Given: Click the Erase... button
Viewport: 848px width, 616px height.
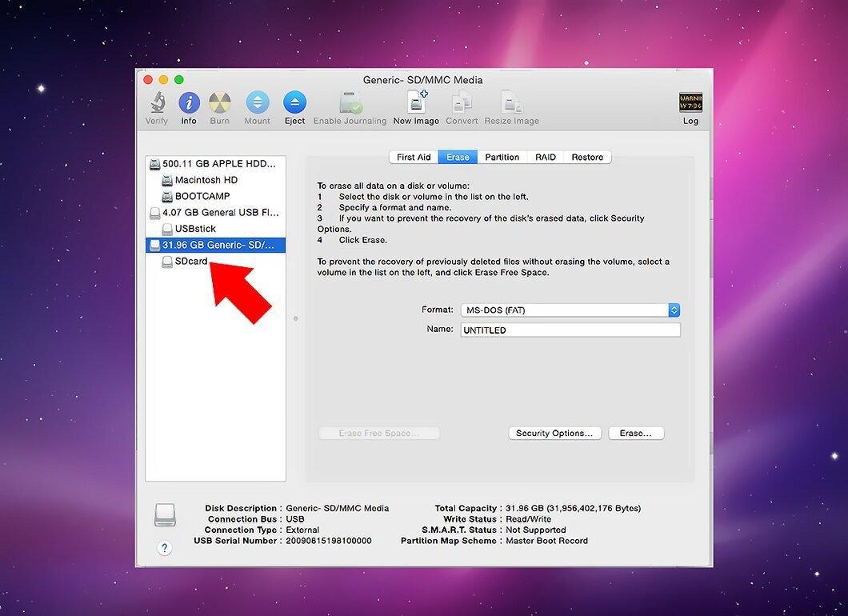Looking at the screenshot, I should click(636, 434).
